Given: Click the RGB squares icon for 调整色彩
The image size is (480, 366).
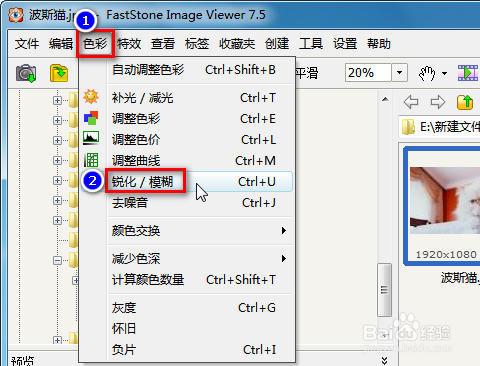Looking at the screenshot, I should [91, 118].
